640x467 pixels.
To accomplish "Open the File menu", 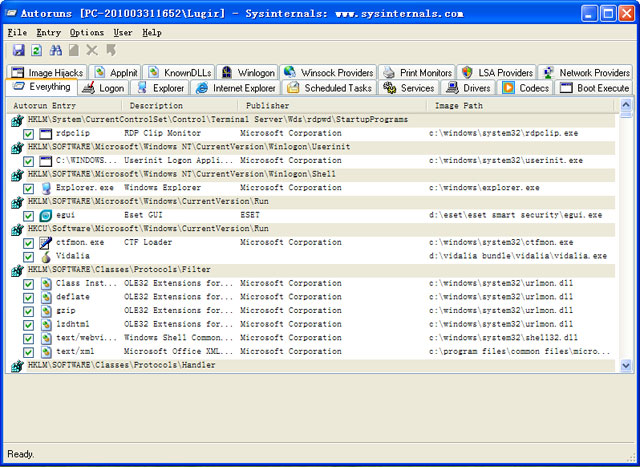I will tap(17, 33).
